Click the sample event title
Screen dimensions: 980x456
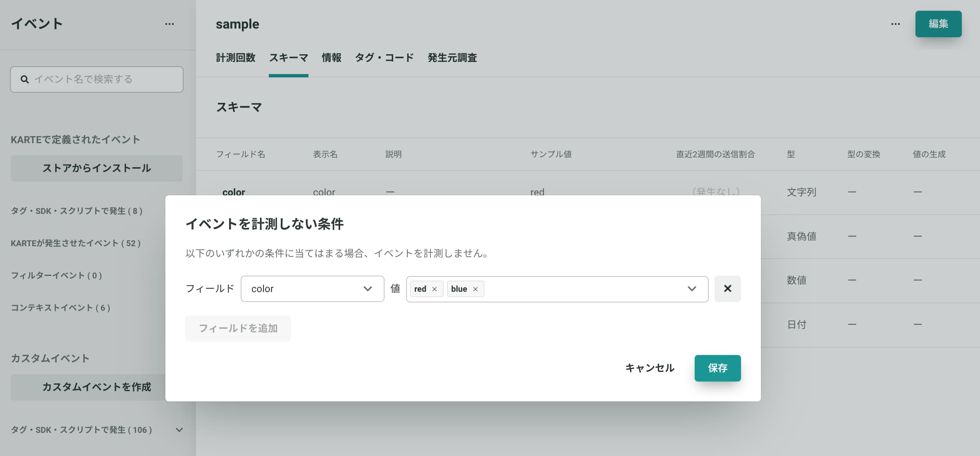pyautogui.click(x=237, y=24)
